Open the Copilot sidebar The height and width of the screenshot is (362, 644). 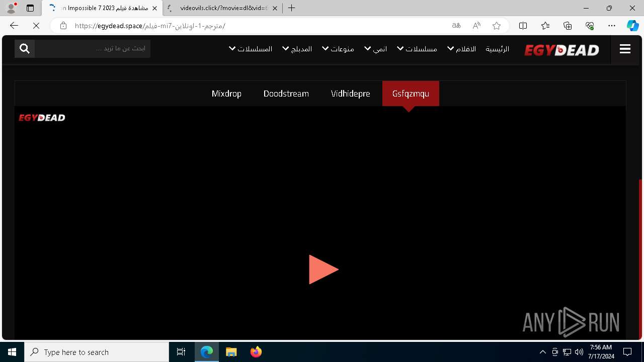tap(632, 26)
